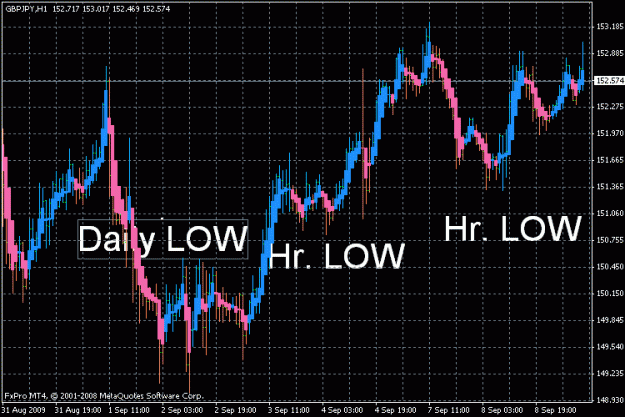
Task: Click the "4 Sep 19:00" time axis label
Action: [x=396, y=410]
